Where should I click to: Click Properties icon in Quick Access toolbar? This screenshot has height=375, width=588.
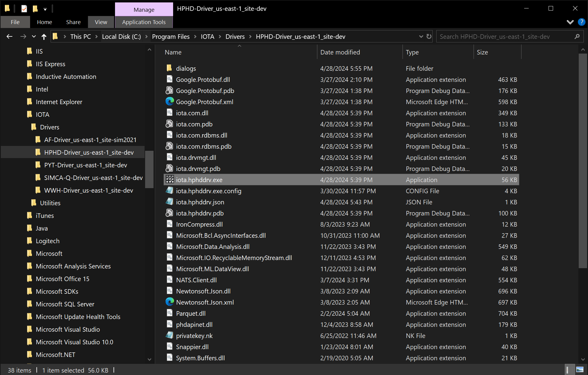24,9
